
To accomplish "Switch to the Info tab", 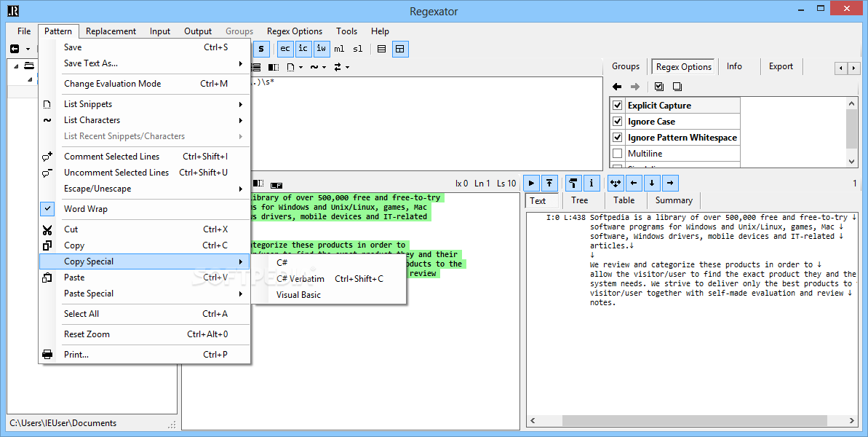I will 734,66.
